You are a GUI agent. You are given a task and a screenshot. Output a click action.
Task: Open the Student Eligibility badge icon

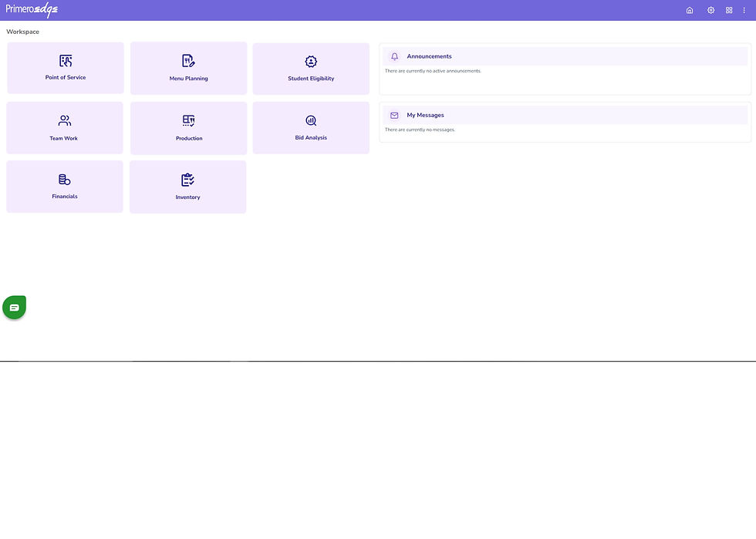point(311,61)
